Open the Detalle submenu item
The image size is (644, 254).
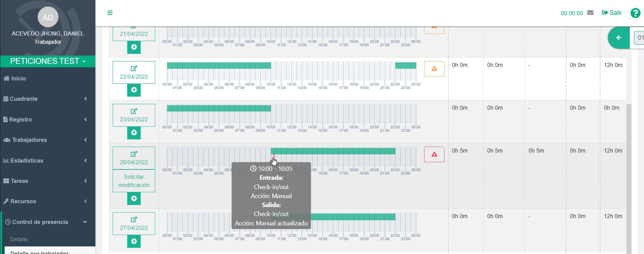pos(19,239)
